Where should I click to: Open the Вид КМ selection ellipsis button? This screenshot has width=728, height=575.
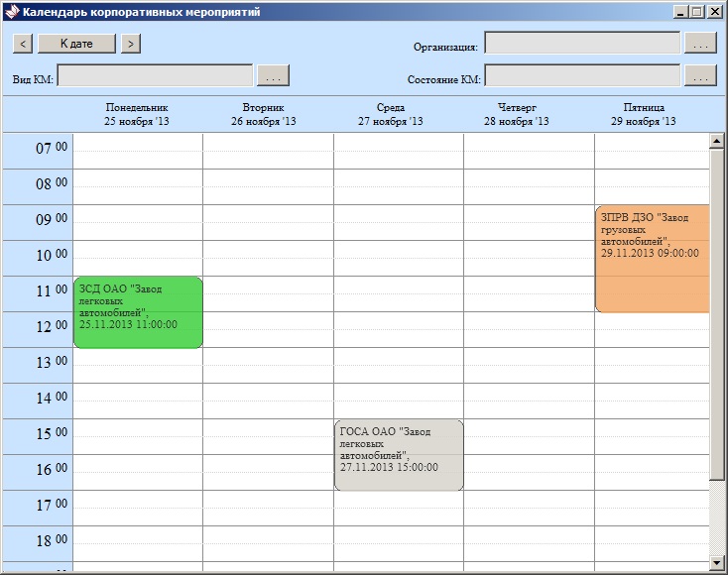273,75
